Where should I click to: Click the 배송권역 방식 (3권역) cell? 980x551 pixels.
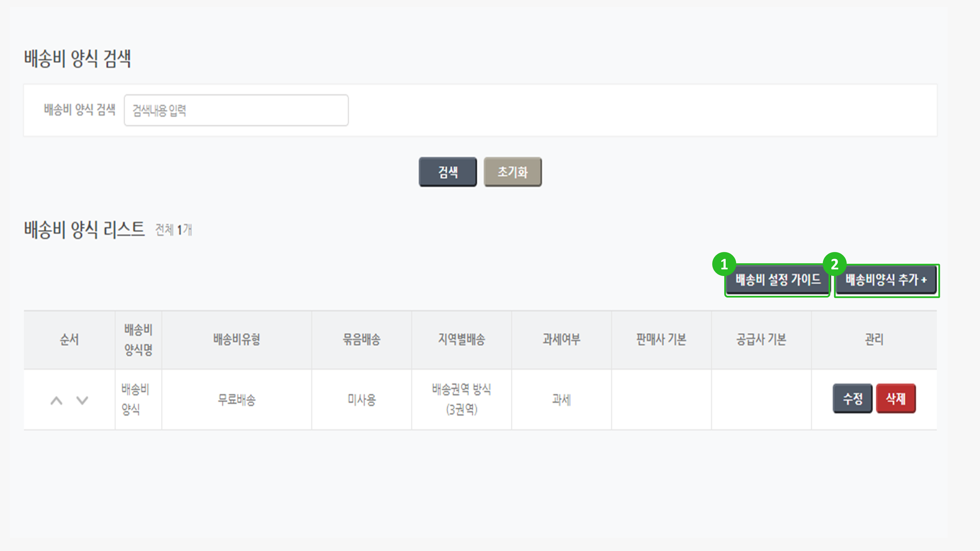[x=462, y=399]
